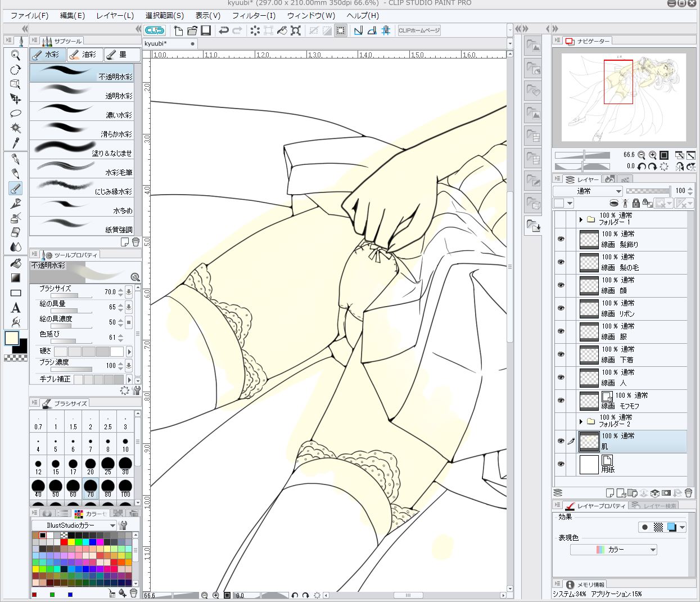
Task: Hide the 線画 下着 layer
Action: (561, 354)
